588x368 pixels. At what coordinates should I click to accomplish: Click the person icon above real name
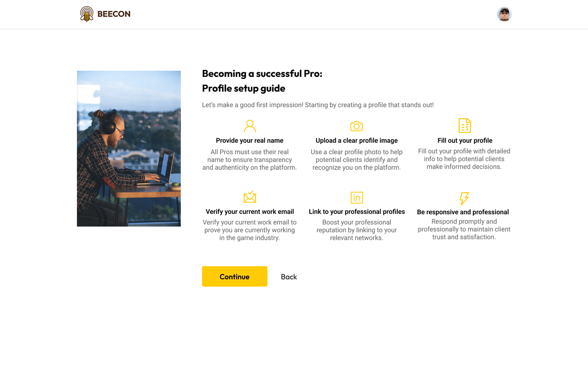click(250, 126)
